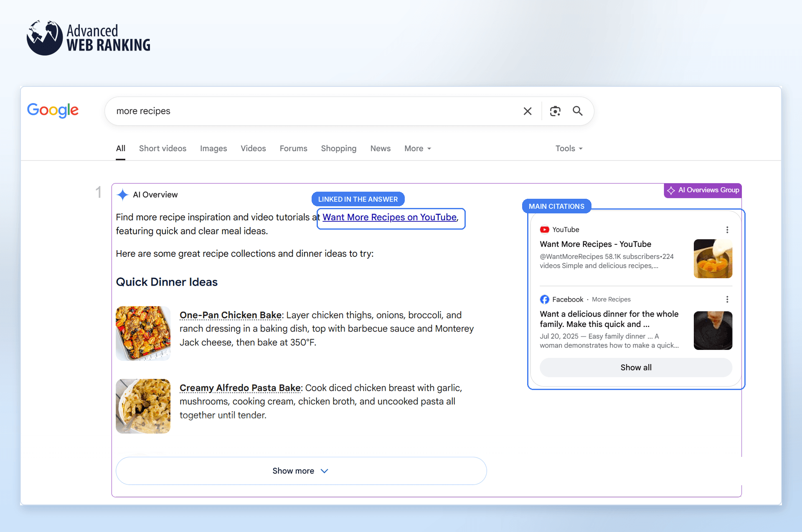Screen dimensions: 802x532
Task: Open 'Want More Recipes - YouTube' citation title
Action: 596,244
